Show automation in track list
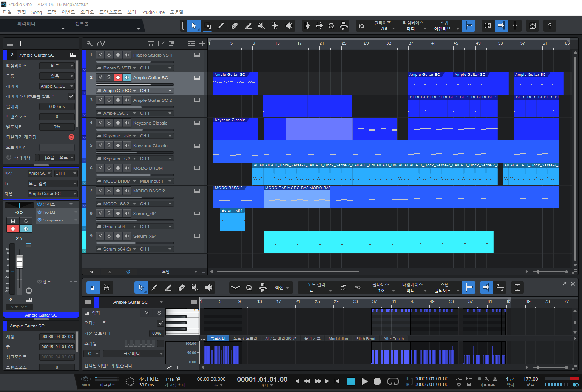This screenshot has width=582, height=392. pyautogui.click(x=101, y=43)
